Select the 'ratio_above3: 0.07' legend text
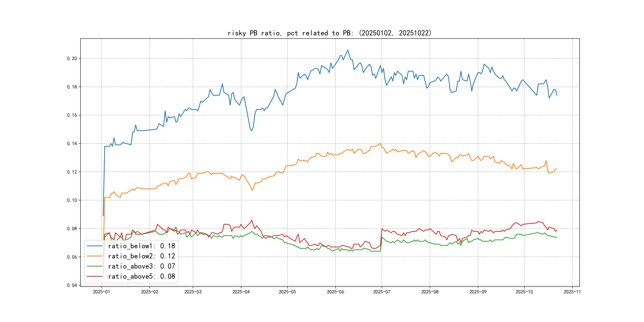 [x=142, y=266]
